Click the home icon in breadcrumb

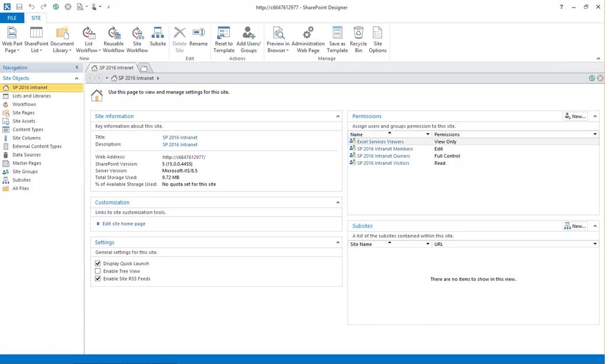coord(114,78)
